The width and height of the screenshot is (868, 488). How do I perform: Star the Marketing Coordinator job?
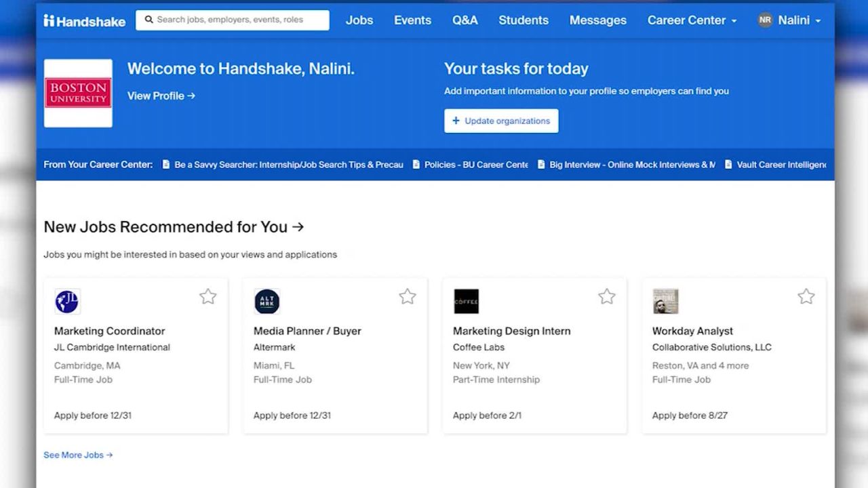click(208, 296)
